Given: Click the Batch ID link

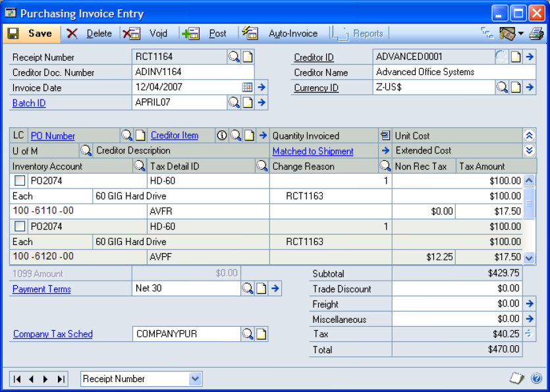Looking at the screenshot, I should tap(29, 103).
